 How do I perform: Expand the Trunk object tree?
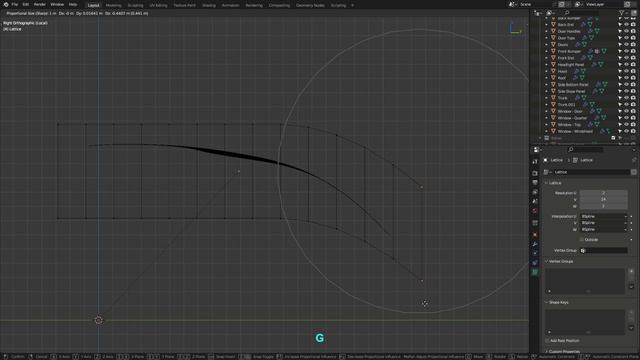(x=547, y=98)
